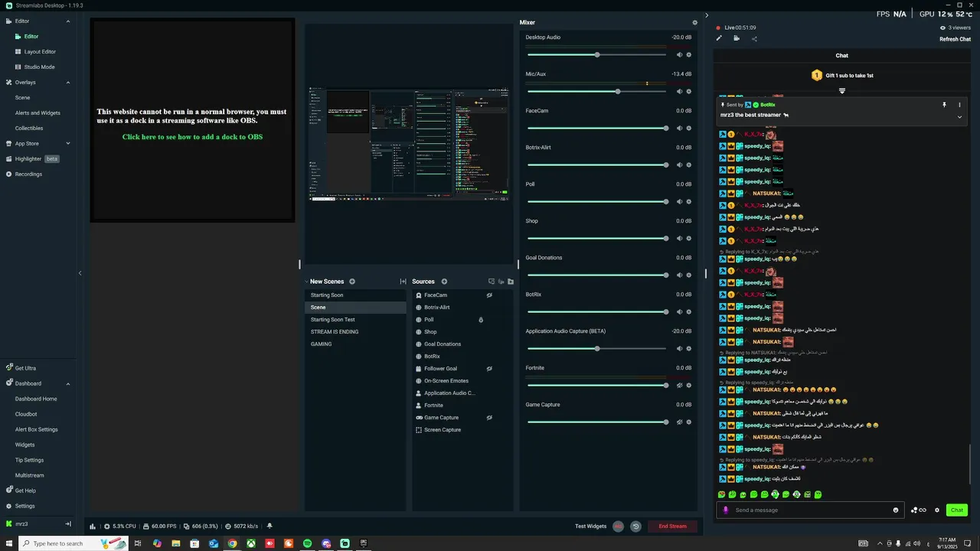Mute Mic/Aux in mixer
The width and height of the screenshot is (980, 551).
tap(679, 91)
